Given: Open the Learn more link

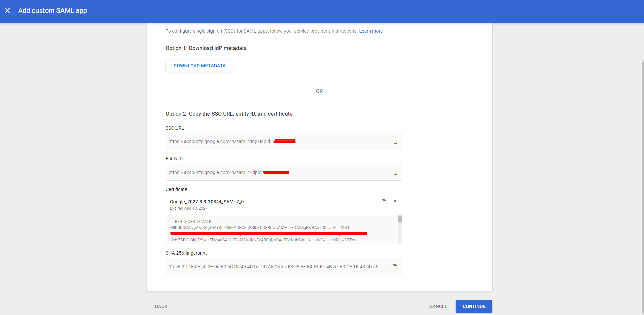Looking at the screenshot, I should click(x=371, y=31).
